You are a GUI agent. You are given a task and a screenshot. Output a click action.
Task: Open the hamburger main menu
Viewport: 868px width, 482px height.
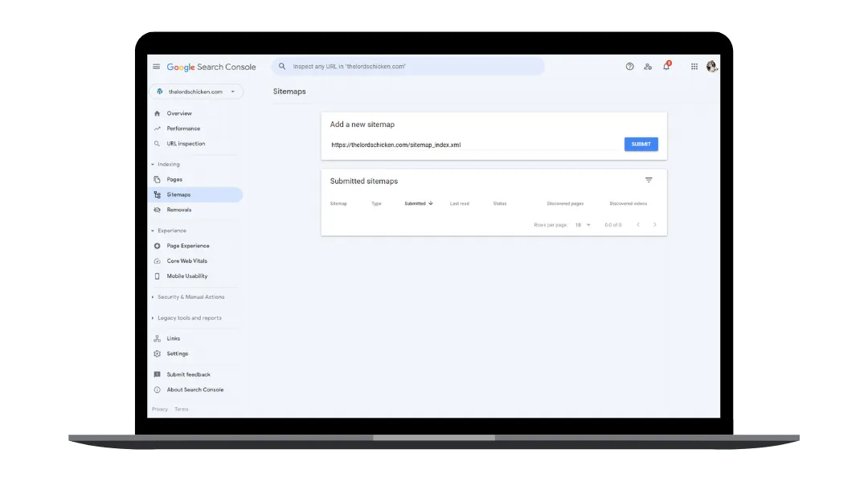[x=157, y=67]
